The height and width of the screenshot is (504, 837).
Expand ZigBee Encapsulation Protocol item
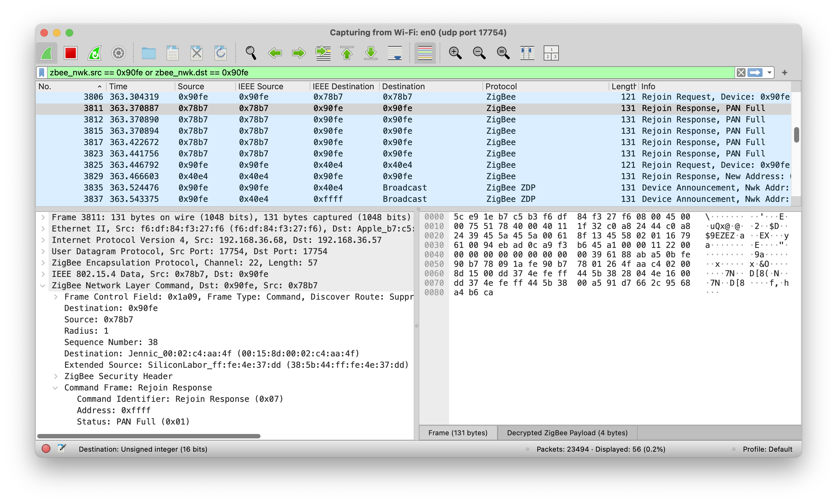(x=44, y=263)
